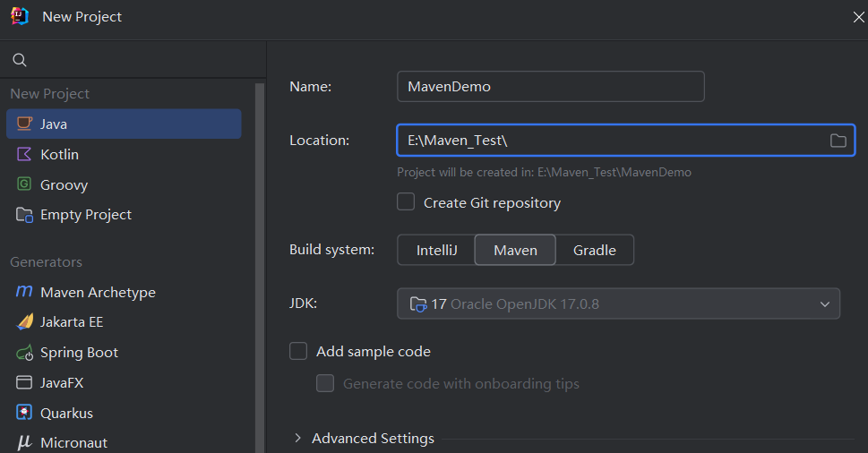868x453 pixels.
Task: Choose the Spring Boot generator icon
Action: pos(24,353)
